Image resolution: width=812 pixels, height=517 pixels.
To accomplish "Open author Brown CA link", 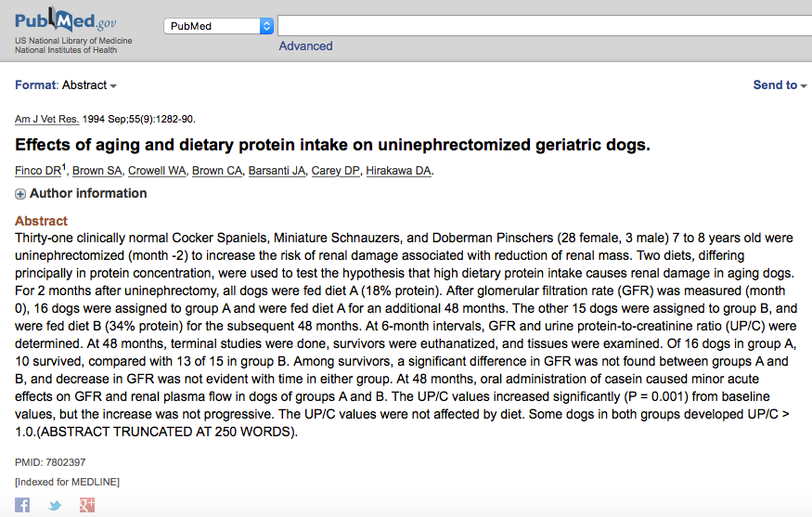I will click(x=217, y=171).
